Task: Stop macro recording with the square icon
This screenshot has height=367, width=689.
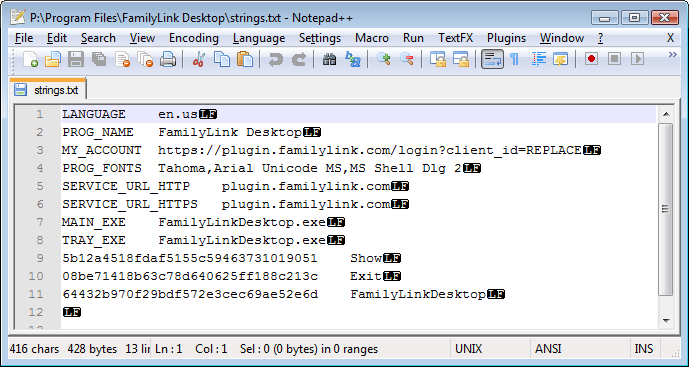Action: (x=614, y=59)
